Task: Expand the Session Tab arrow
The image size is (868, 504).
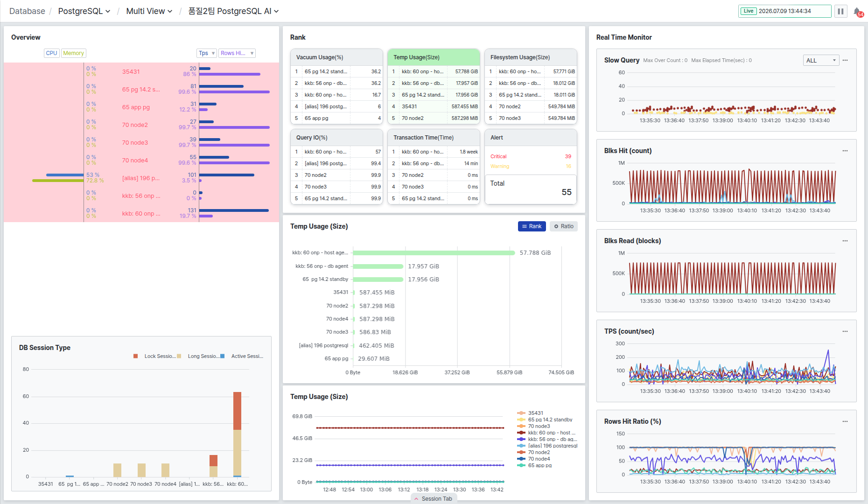Action: (416, 499)
